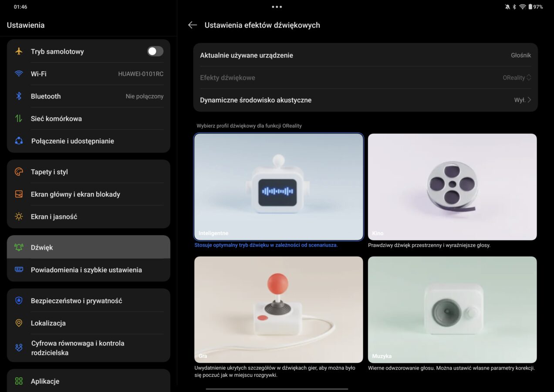Open Bezpieczeństwo i prywatność
This screenshot has height=392, width=554.
[x=88, y=301]
